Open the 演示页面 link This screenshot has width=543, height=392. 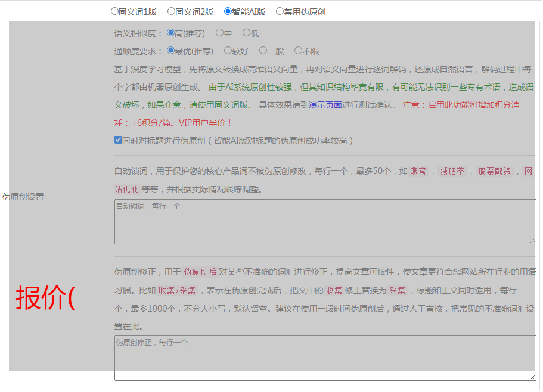(x=325, y=105)
